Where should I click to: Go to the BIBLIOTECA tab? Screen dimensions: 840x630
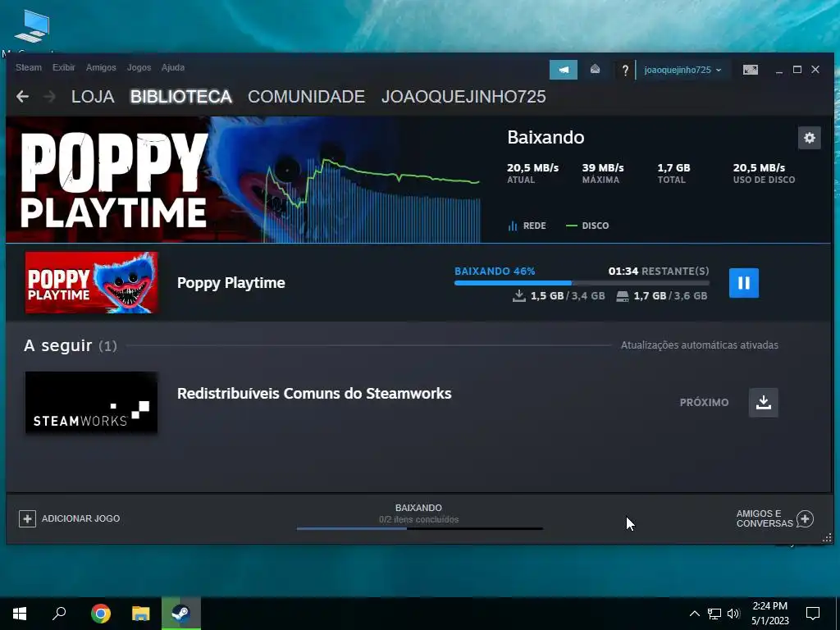[x=181, y=97]
